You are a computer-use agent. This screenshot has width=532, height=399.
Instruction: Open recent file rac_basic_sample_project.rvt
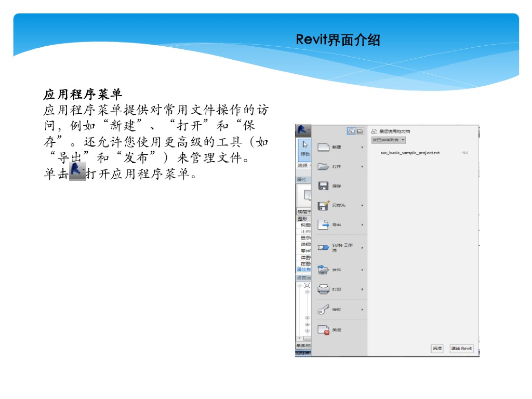pos(410,153)
